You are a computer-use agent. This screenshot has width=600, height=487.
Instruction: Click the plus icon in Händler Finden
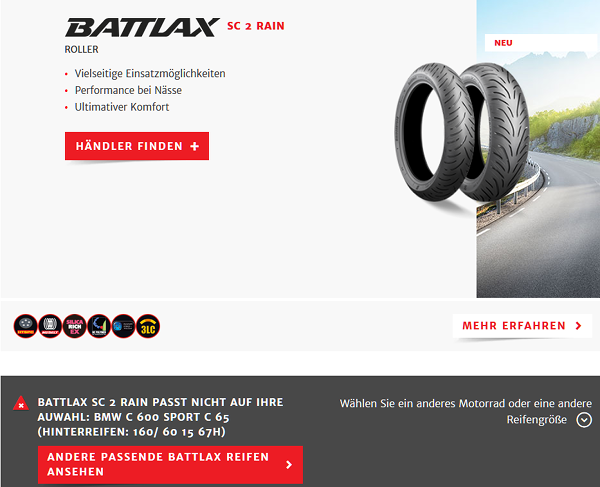(194, 146)
